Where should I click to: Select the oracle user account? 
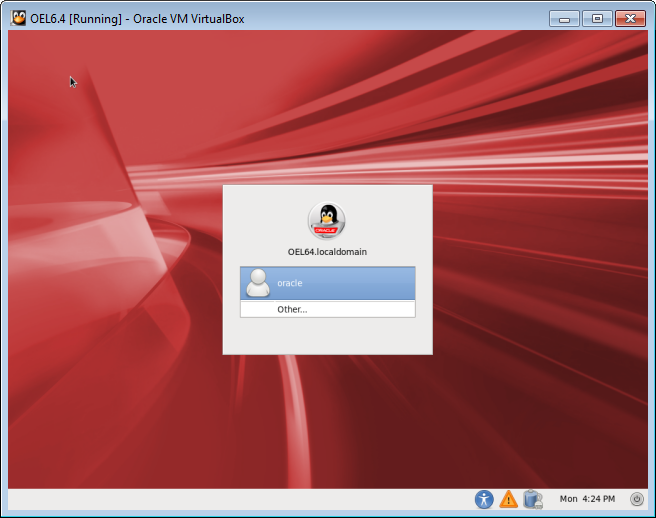point(328,283)
